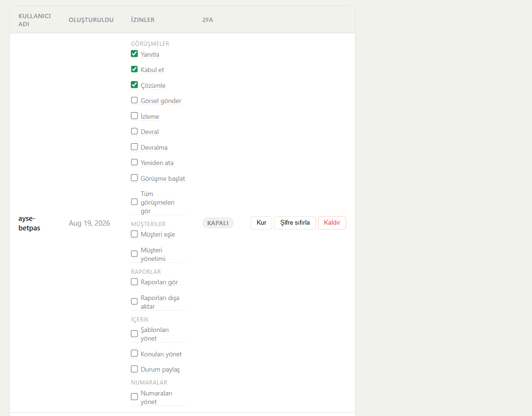Image resolution: width=532 pixels, height=416 pixels.
Task: Click the NUMARALAR group label
Action: tap(149, 383)
